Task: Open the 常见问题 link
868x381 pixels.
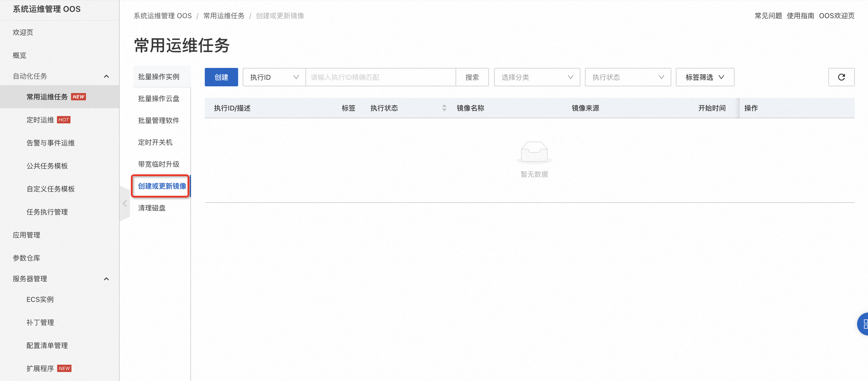Action: (x=768, y=16)
